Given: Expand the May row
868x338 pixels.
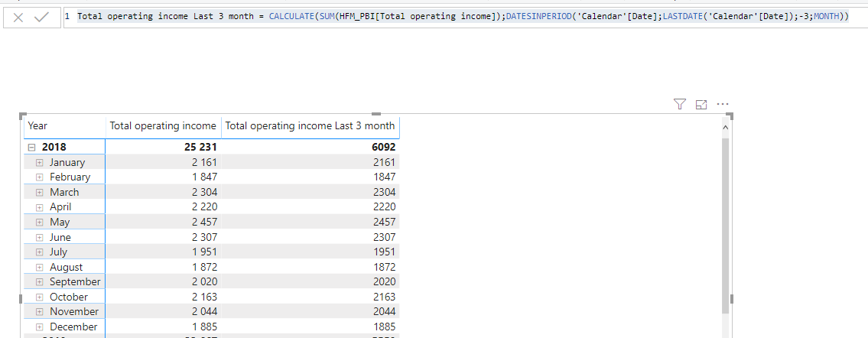Looking at the screenshot, I should (39, 223).
